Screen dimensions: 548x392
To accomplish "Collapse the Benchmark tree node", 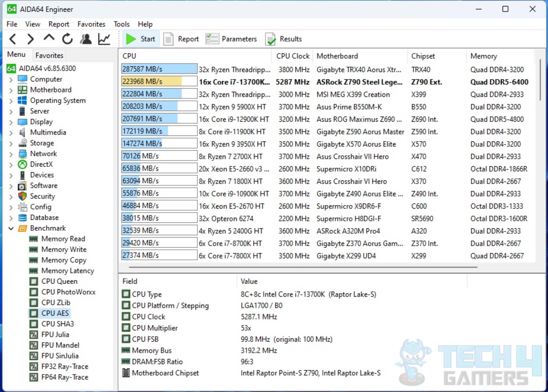I will click(11, 228).
